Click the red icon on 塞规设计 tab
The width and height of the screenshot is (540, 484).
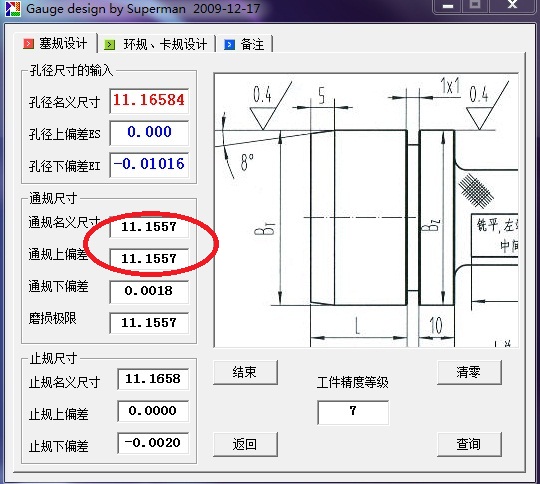click(x=28, y=44)
